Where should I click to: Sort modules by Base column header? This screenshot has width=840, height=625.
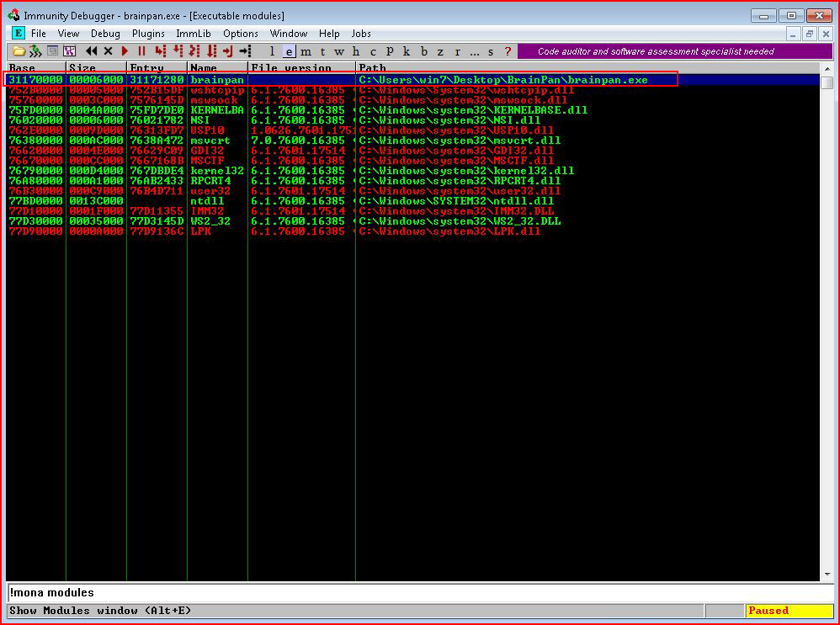pyautogui.click(x=36, y=68)
